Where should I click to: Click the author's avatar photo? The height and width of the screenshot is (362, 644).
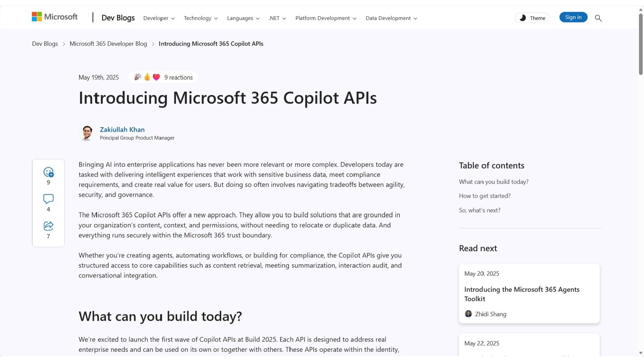tap(87, 133)
